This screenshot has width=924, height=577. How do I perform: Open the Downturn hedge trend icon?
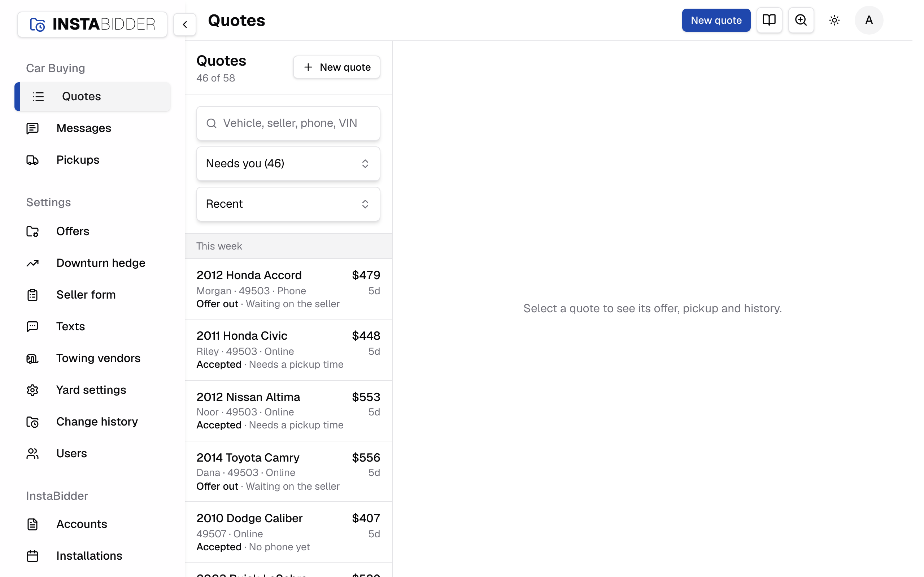32,263
